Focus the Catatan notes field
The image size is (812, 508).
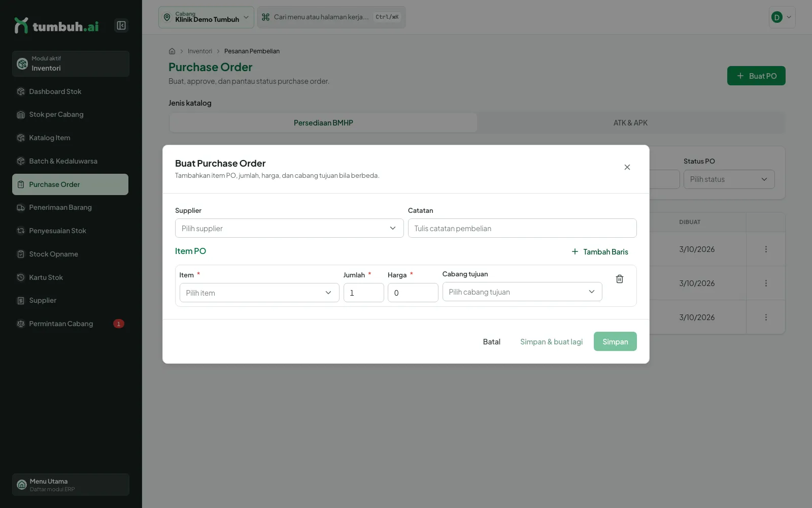click(522, 228)
